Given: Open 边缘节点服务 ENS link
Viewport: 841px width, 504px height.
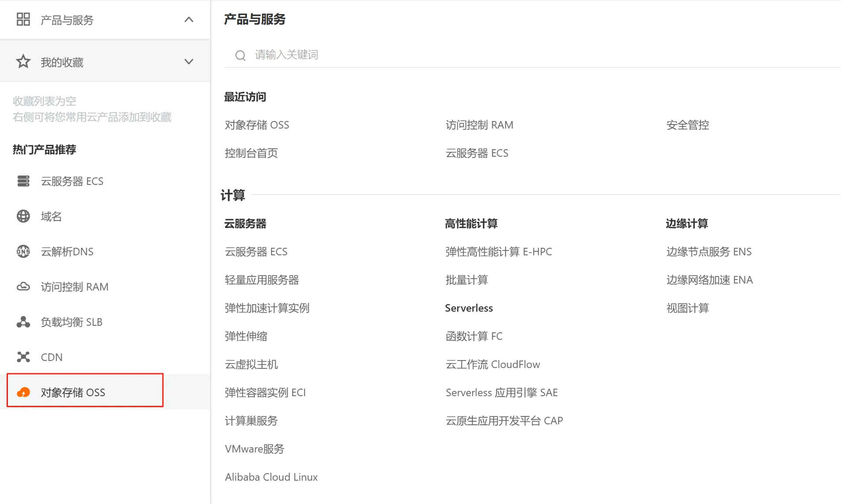Looking at the screenshot, I should 709,252.
